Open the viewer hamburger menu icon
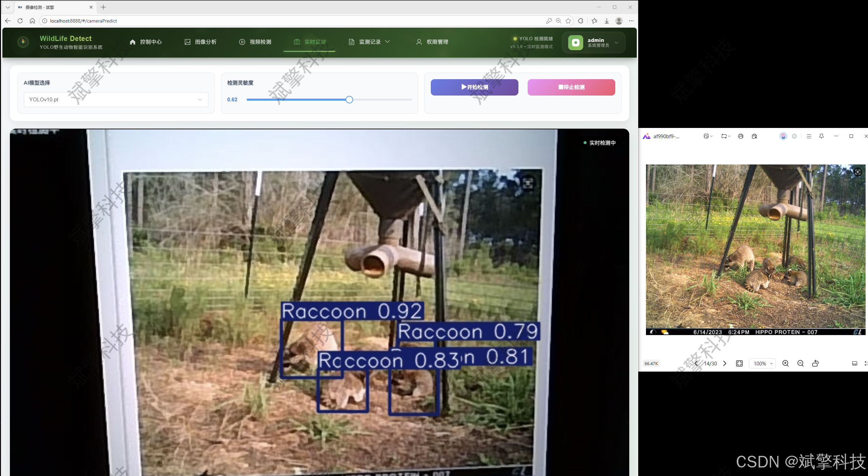 (x=809, y=136)
